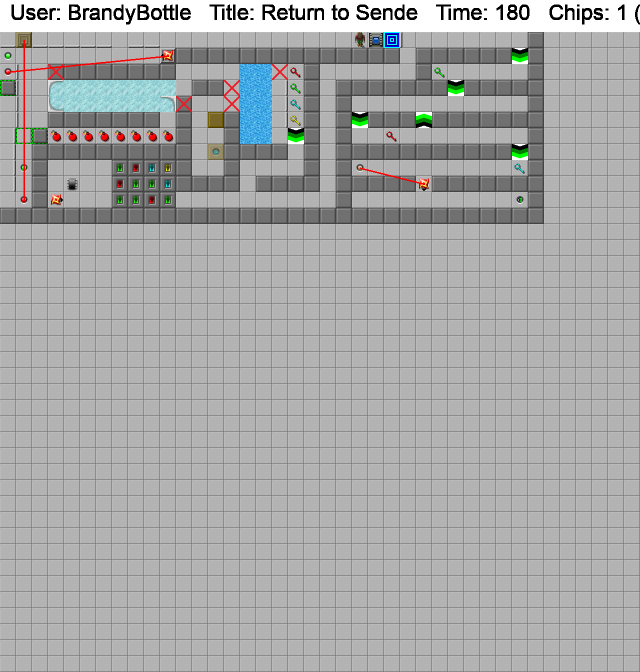
Task: Click the red button at the bottom-left corner
Action: [x=24, y=200]
